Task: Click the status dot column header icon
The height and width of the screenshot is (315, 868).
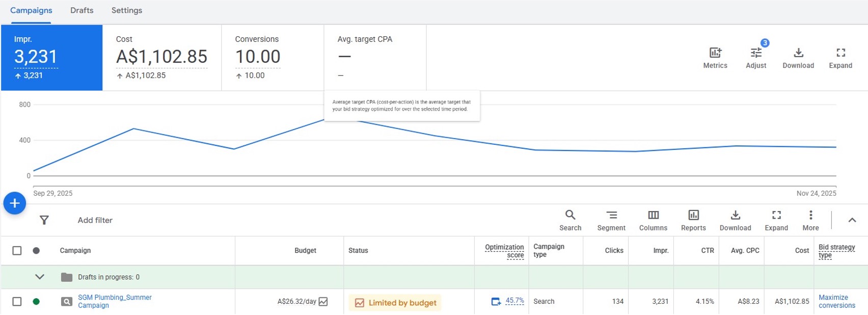Action: (x=36, y=251)
